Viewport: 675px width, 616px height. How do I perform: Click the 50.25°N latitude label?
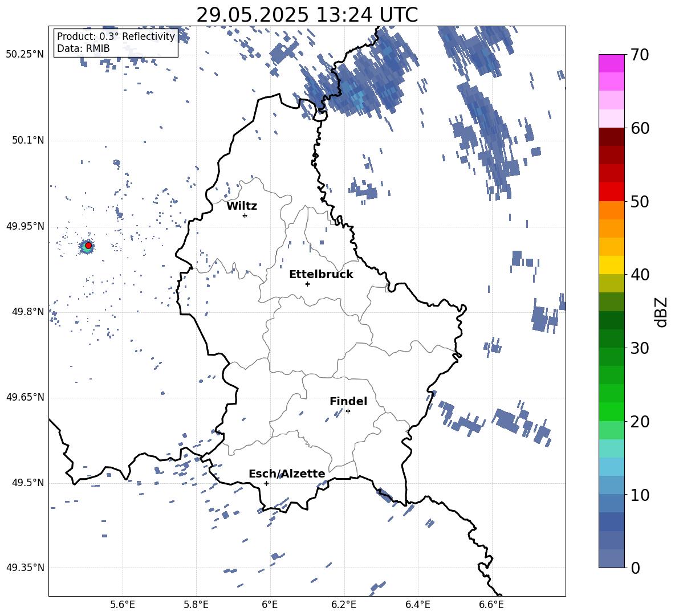[25, 55]
